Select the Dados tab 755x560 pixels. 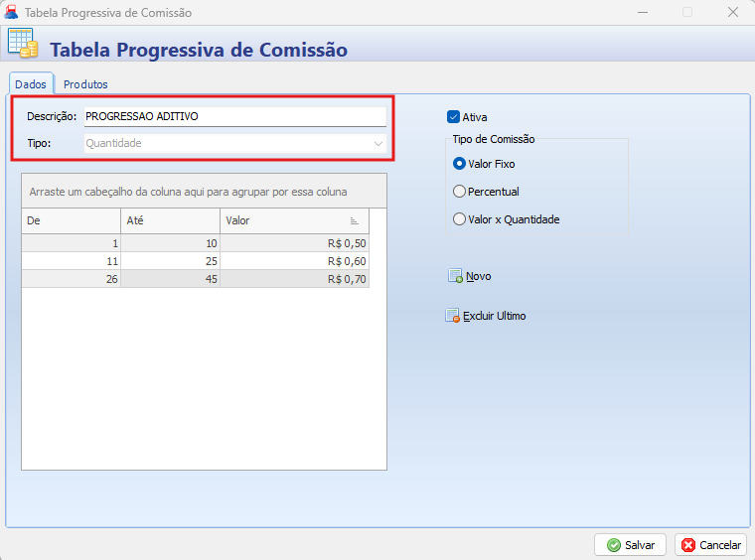31,84
